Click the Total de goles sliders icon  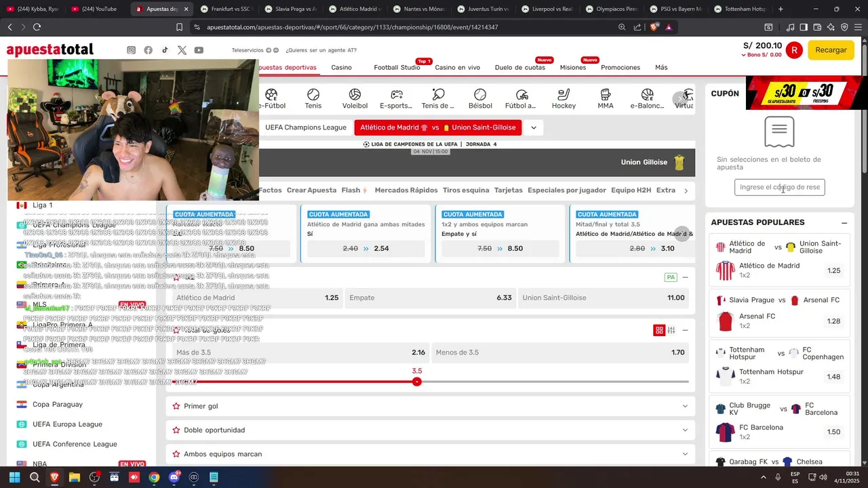(x=671, y=330)
